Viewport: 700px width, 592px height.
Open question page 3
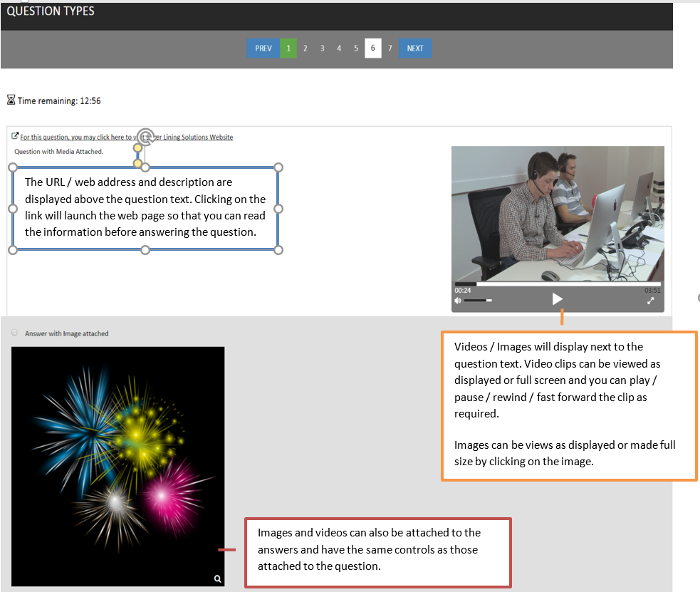click(322, 48)
